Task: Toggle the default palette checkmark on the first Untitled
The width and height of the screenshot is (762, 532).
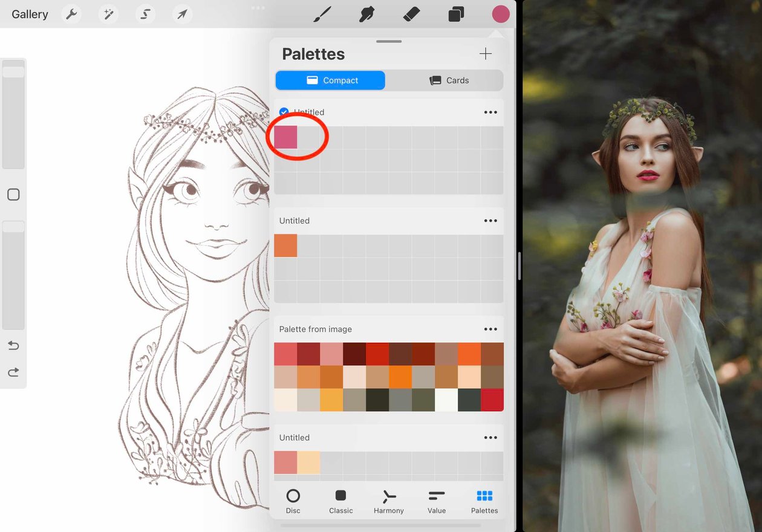Action: (x=284, y=112)
